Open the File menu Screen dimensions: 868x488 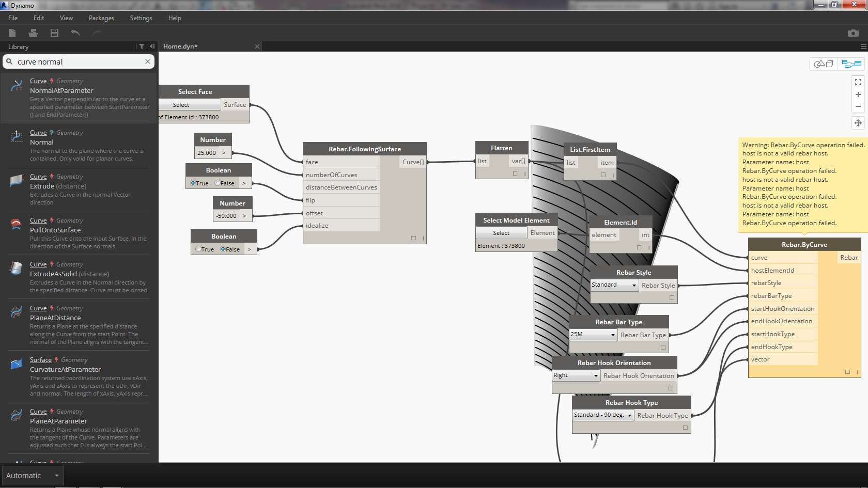point(13,18)
